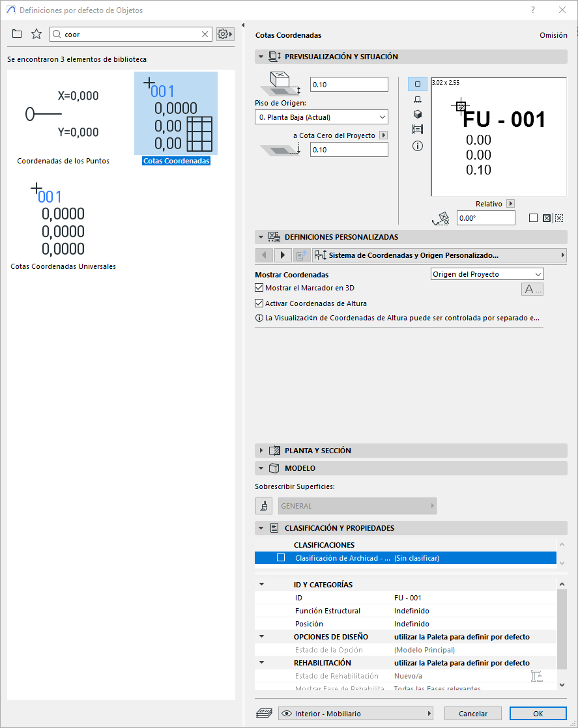Go to the next custom settings page
Image resolution: width=578 pixels, height=728 pixels.
coord(283,255)
